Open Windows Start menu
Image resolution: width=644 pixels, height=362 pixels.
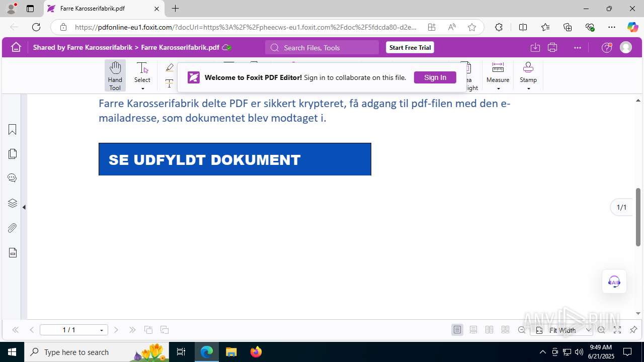click(12, 352)
